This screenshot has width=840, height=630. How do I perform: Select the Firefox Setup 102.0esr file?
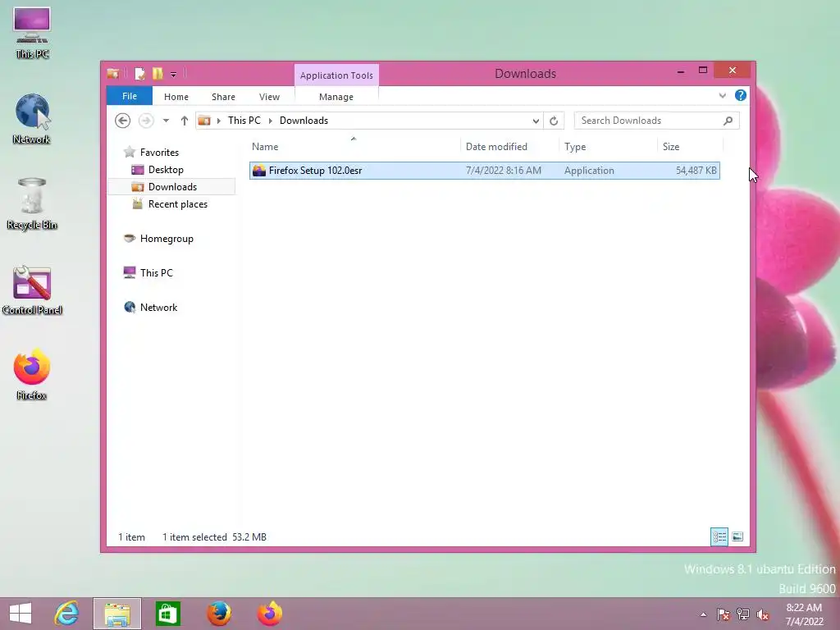484,171
